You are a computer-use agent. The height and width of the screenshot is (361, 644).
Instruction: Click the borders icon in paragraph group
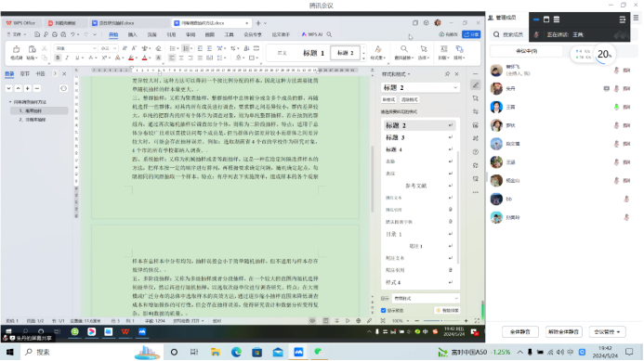coord(252,58)
